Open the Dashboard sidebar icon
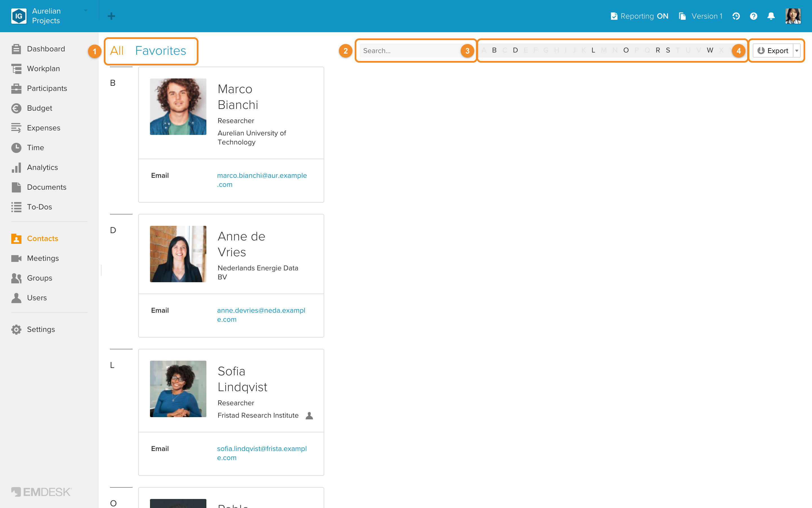Viewport: 812px width, 508px height. (16, 49)
